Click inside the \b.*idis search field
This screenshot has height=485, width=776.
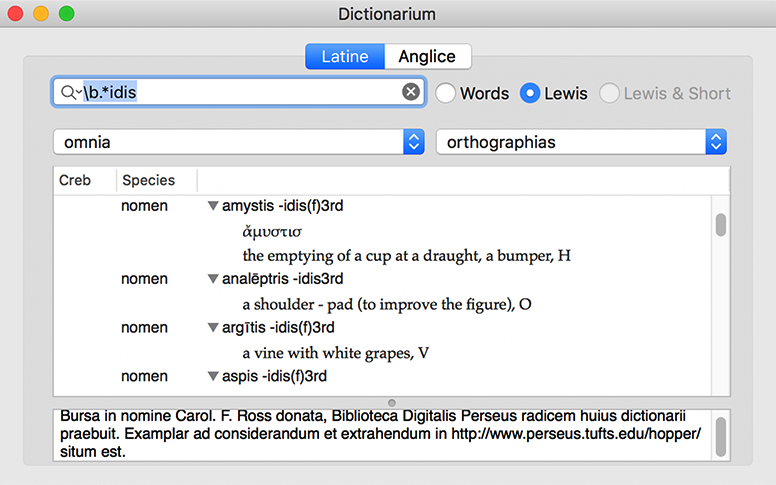(x=239, y=92)
